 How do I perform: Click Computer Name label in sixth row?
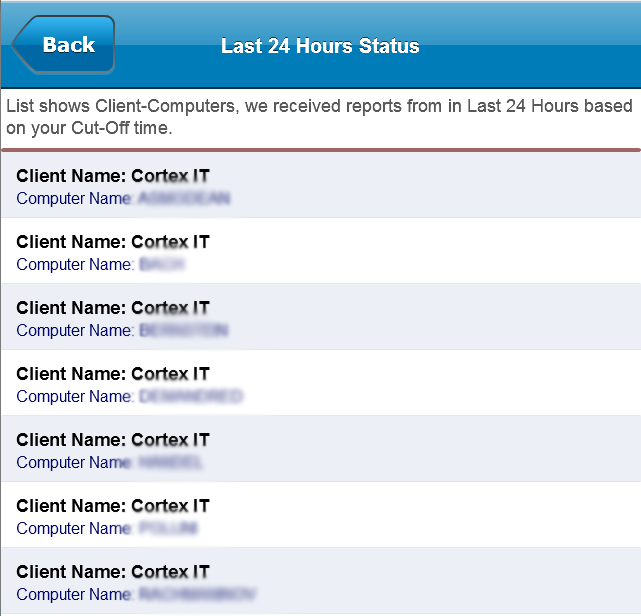(x=75, y=529)
